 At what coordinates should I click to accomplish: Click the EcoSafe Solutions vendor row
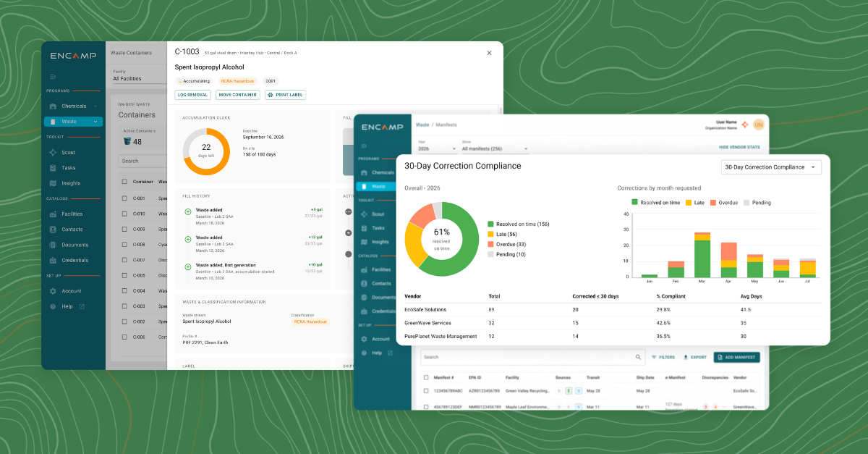(x=613, y=309)
